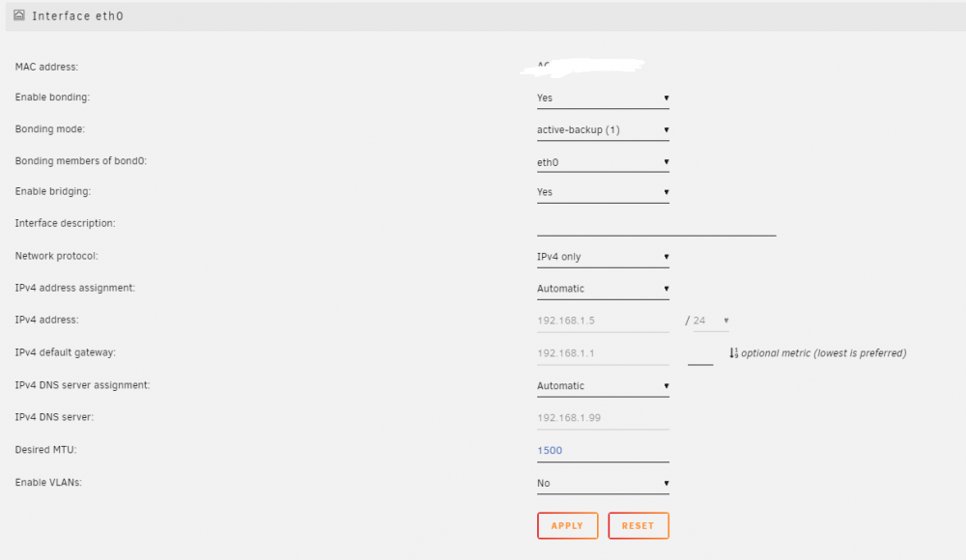Click the Bonding members of bond0 label
The height and width of the screenshot is (560, 966).
[x=81, y=161]
